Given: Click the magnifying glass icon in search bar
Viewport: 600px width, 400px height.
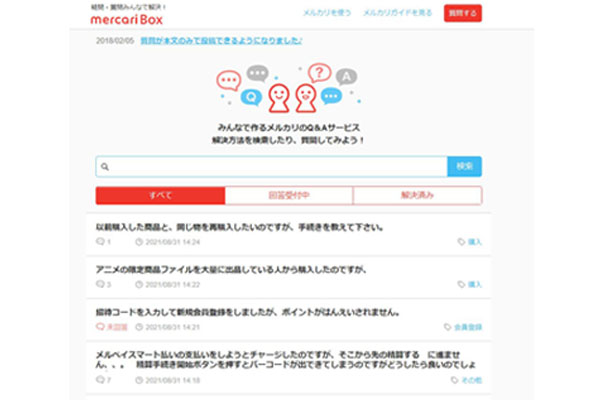Looking at the screenshot, I should pyautogui.click(x=104, y=166).
